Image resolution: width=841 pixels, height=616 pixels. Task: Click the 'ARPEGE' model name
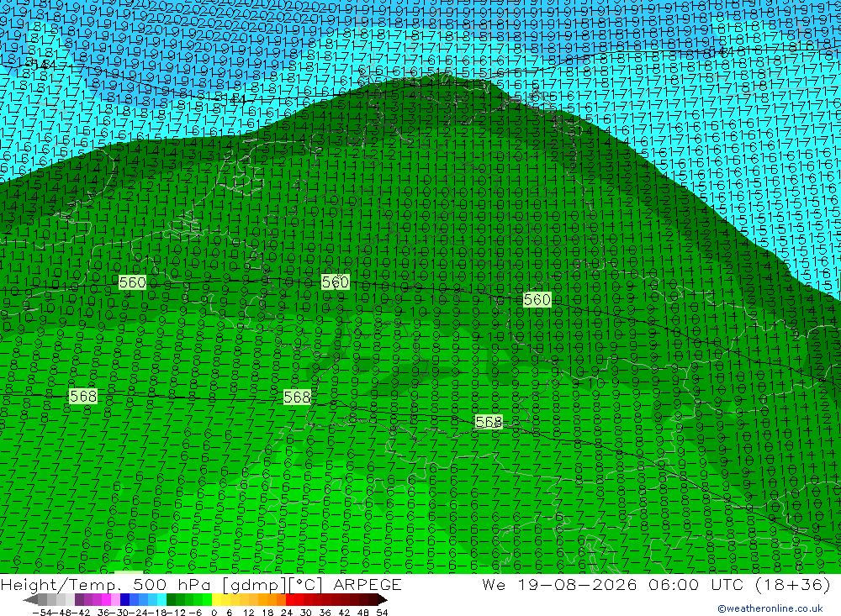point(368,584)
